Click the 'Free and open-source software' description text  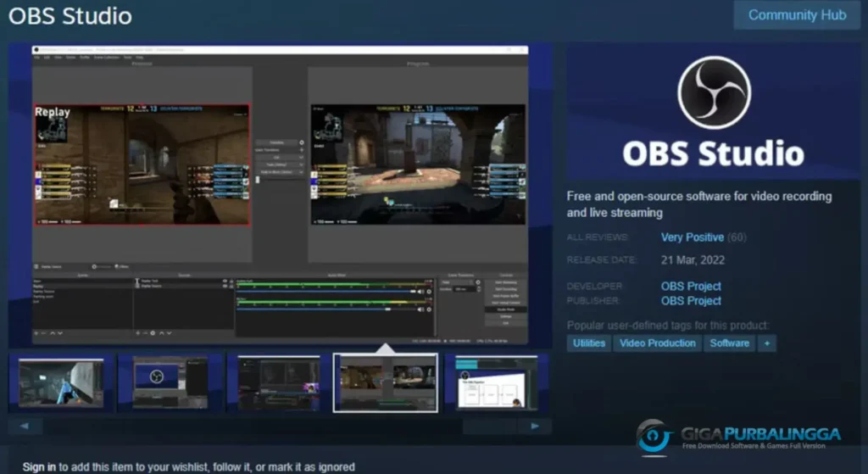click(x=699, y=204)
